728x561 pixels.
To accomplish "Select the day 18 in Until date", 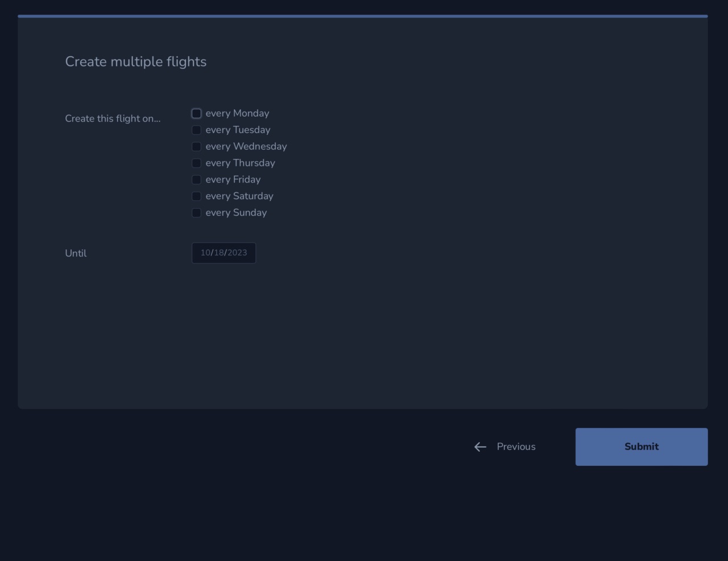I will (219, 253).
